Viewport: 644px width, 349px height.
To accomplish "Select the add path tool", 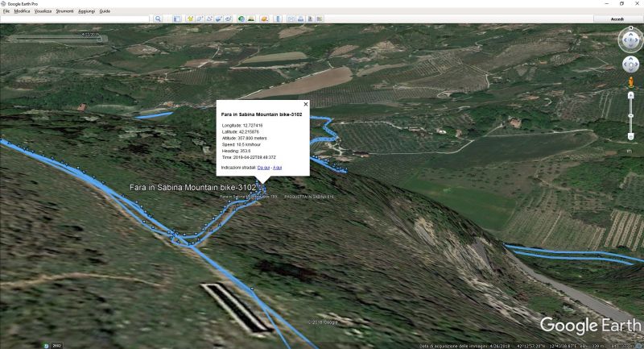I will pyautogui.click(x=209, y=19).
